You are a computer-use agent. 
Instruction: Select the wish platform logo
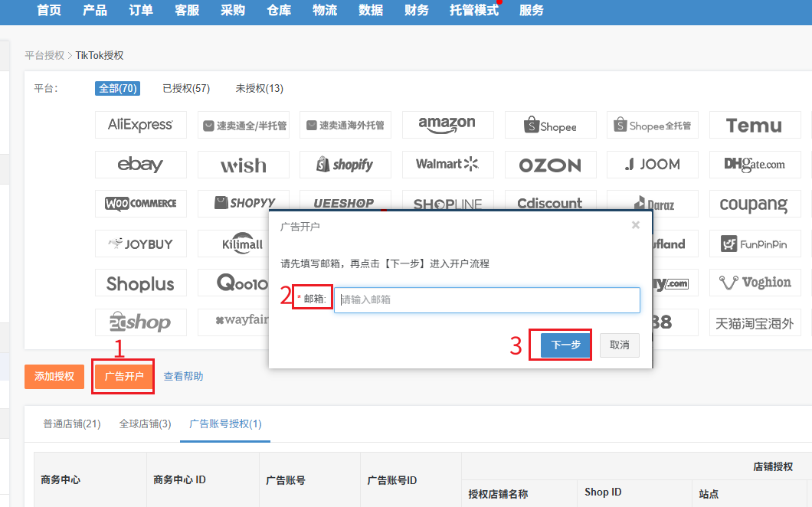243,165
